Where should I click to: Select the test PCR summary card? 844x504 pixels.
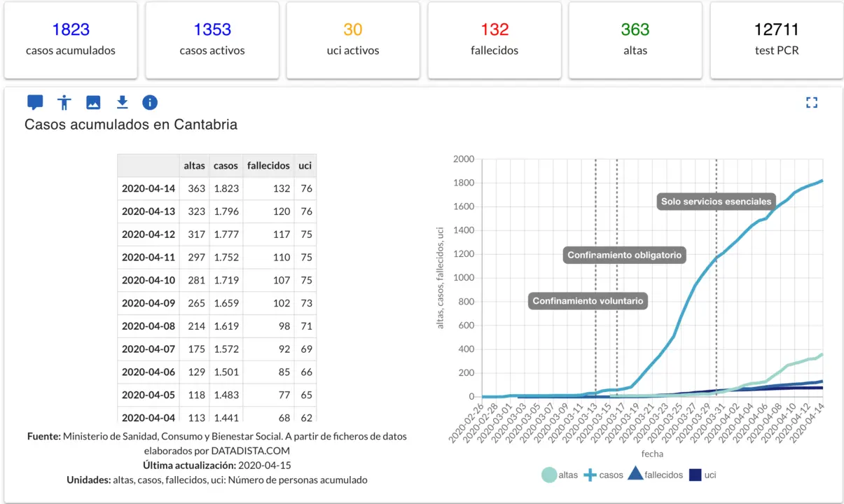(x=776, y=40)
